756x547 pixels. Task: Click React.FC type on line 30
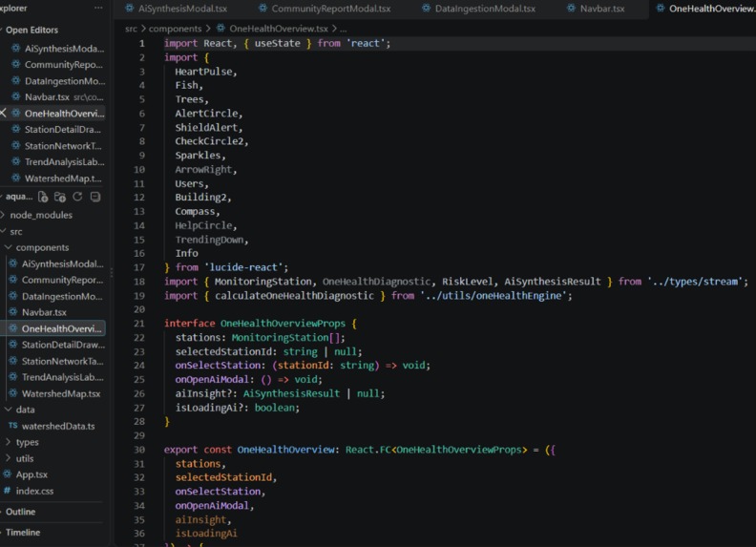coord(367,450)
